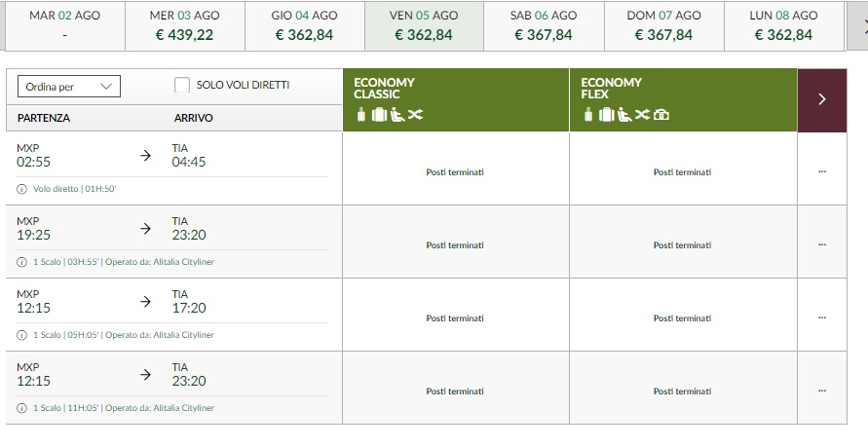Click the info icon for the 02:55 direct flight

coord(21,189)
